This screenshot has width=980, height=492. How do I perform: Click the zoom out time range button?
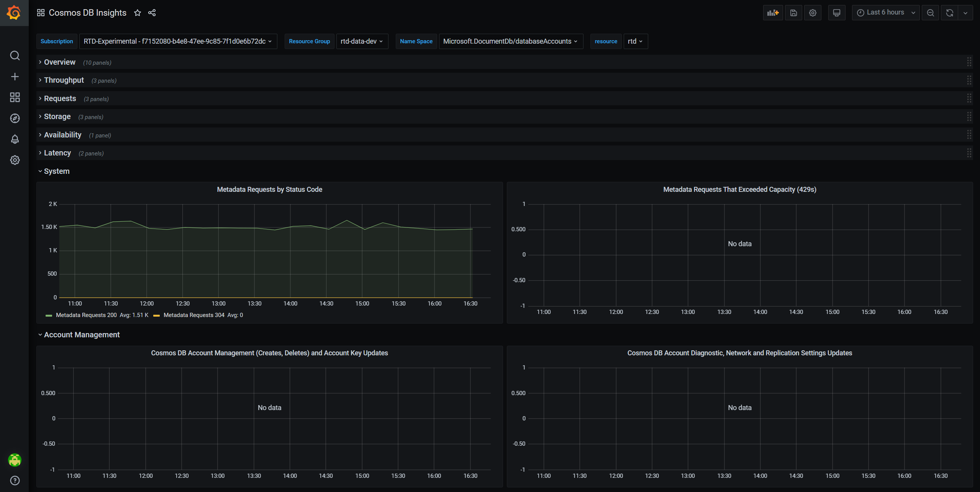(930, 13)
